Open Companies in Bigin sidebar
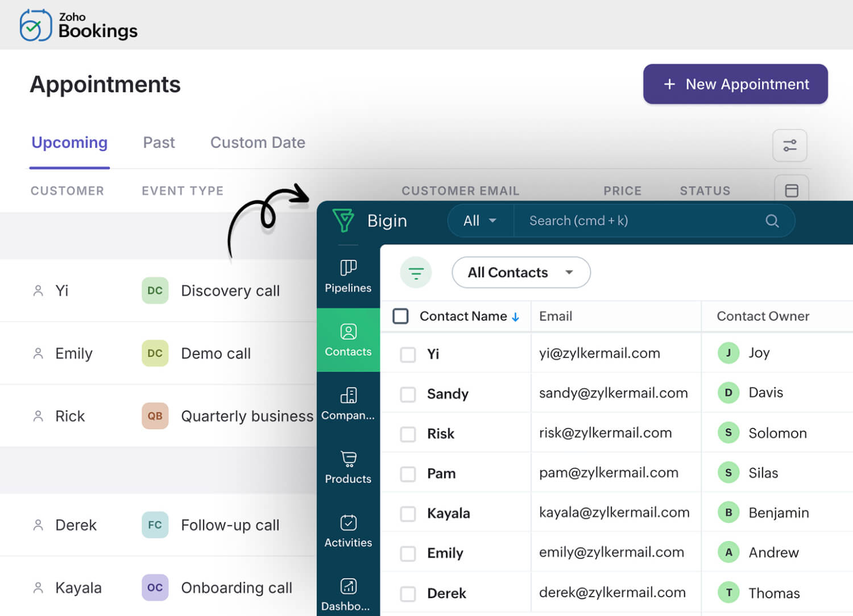This screenshot has width=853, height=616. 348,403
